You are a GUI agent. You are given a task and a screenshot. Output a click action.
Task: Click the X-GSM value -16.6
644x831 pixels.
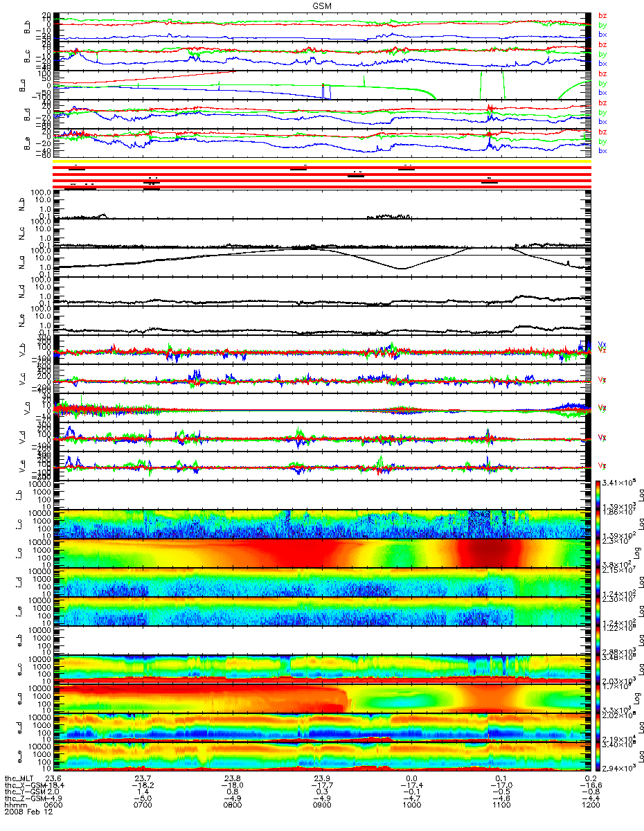coord(590,785)
